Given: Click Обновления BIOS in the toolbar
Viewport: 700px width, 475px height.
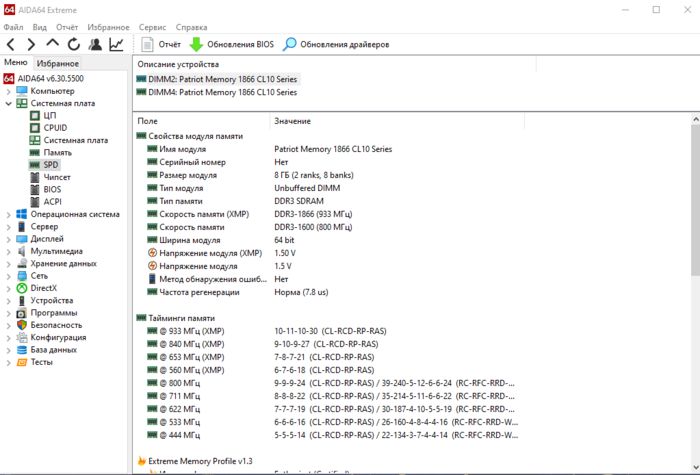Looking at the screenshot, I should 232,44.
